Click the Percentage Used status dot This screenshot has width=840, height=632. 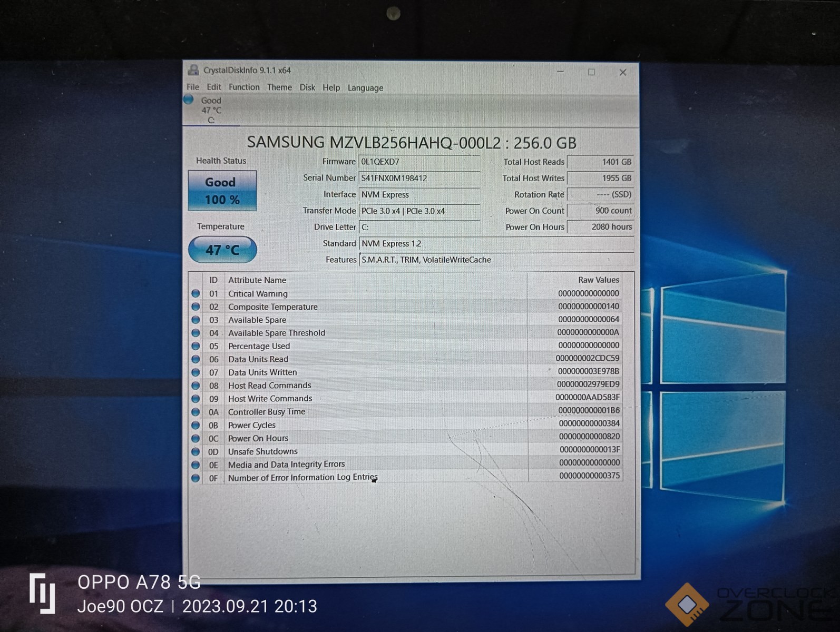(x=196, y=346)
